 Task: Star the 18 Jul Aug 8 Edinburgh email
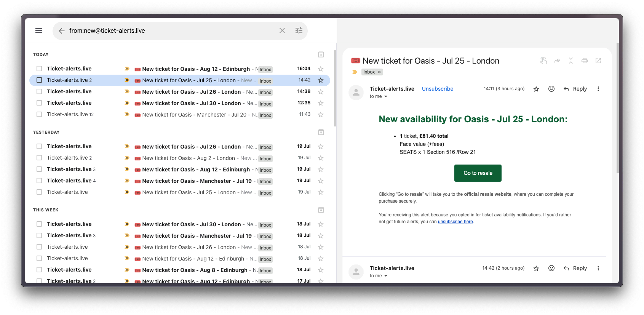coord(321,270)
